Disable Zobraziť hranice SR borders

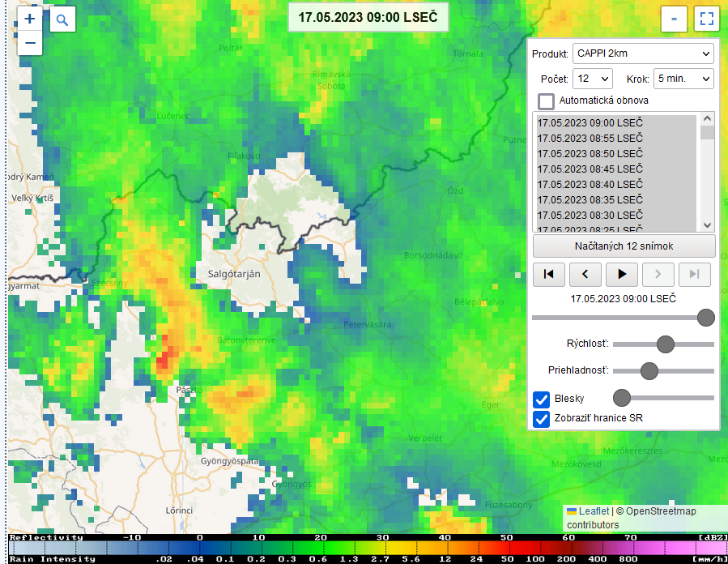[542, 418]
